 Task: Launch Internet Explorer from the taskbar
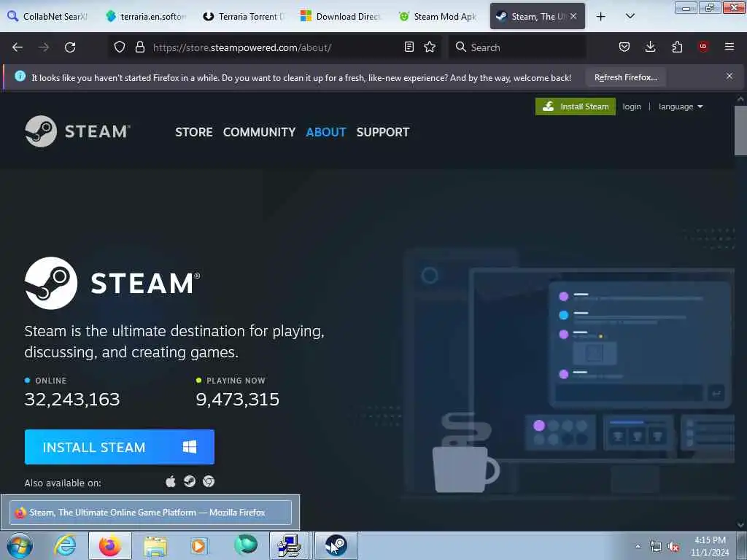pyautogui.click(x=65, y=545)
